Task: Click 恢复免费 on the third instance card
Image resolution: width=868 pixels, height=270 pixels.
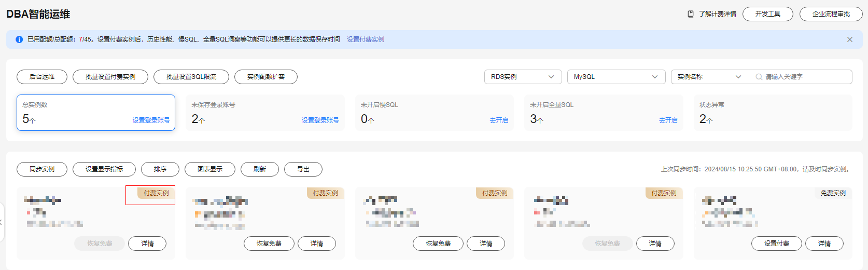Action: (438, 244)
